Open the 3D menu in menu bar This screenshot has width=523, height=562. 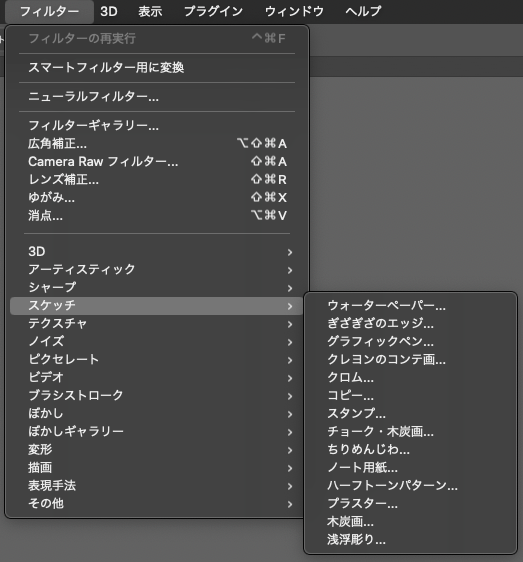(x=109, y=11)
